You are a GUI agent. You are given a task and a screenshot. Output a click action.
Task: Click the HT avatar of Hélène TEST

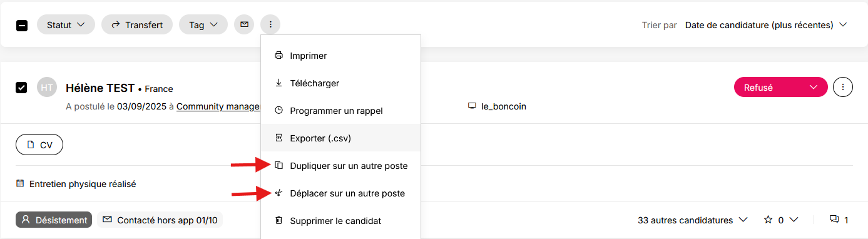pyautogui.click(x=47, y=88)
